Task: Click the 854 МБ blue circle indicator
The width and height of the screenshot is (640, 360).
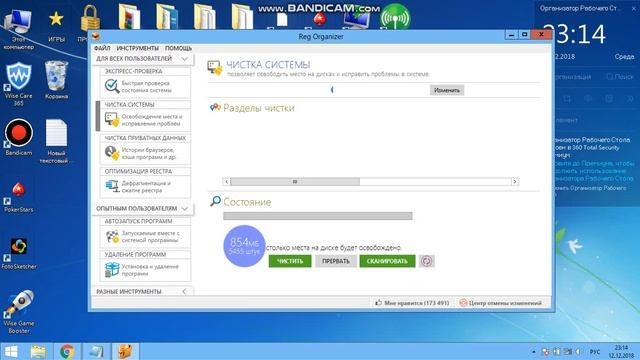Action: click(244, 246)
